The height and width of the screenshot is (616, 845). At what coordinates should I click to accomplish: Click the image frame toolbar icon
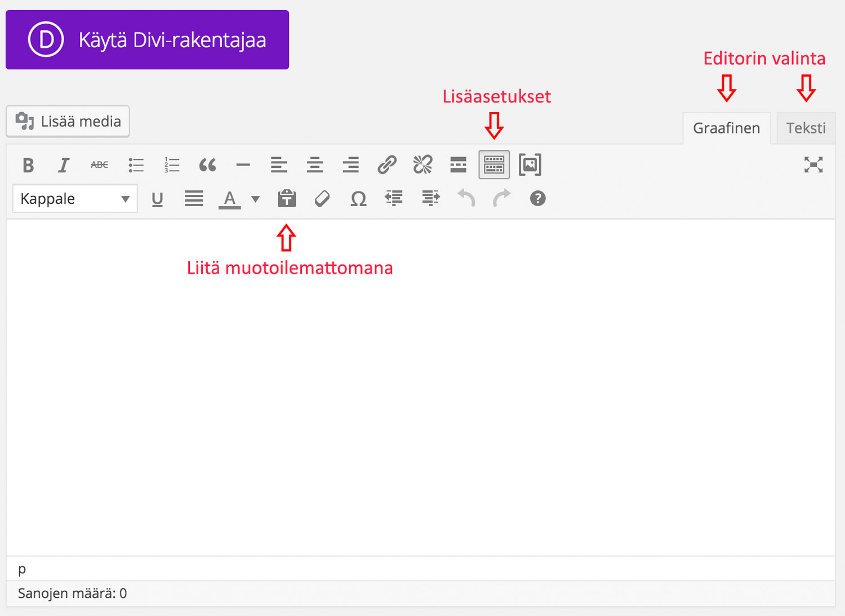coord(530,165)
